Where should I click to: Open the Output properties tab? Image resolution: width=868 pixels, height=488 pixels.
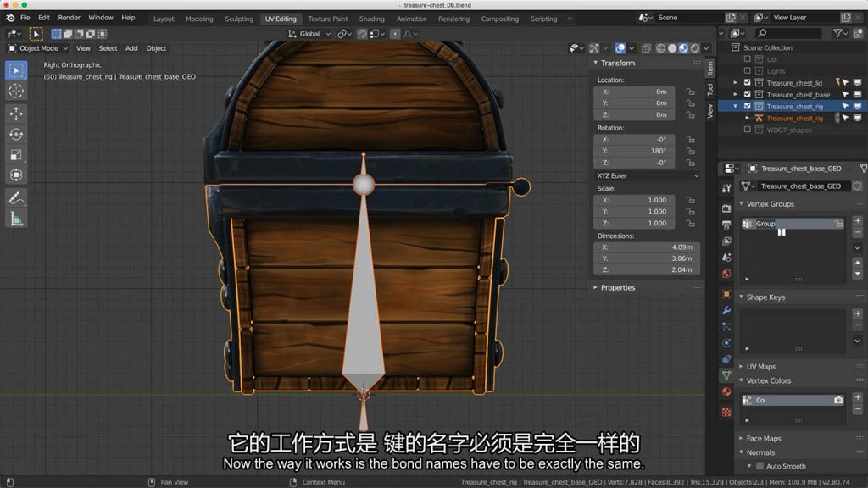click(x=726, y=225)
